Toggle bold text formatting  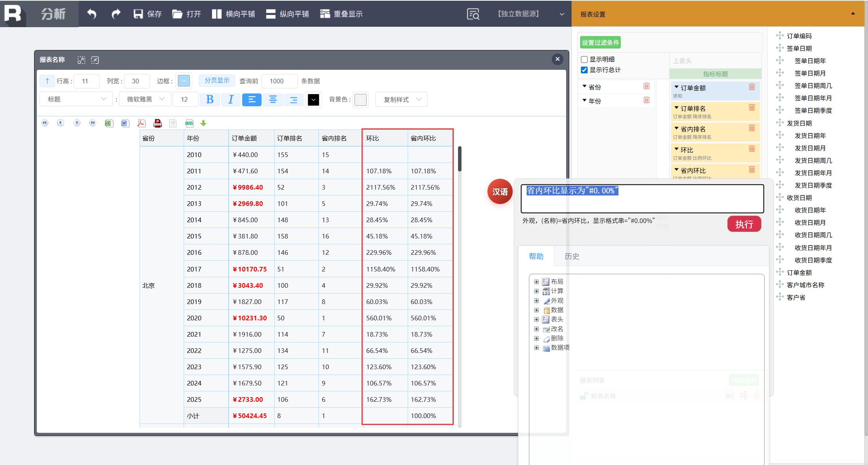210,100
